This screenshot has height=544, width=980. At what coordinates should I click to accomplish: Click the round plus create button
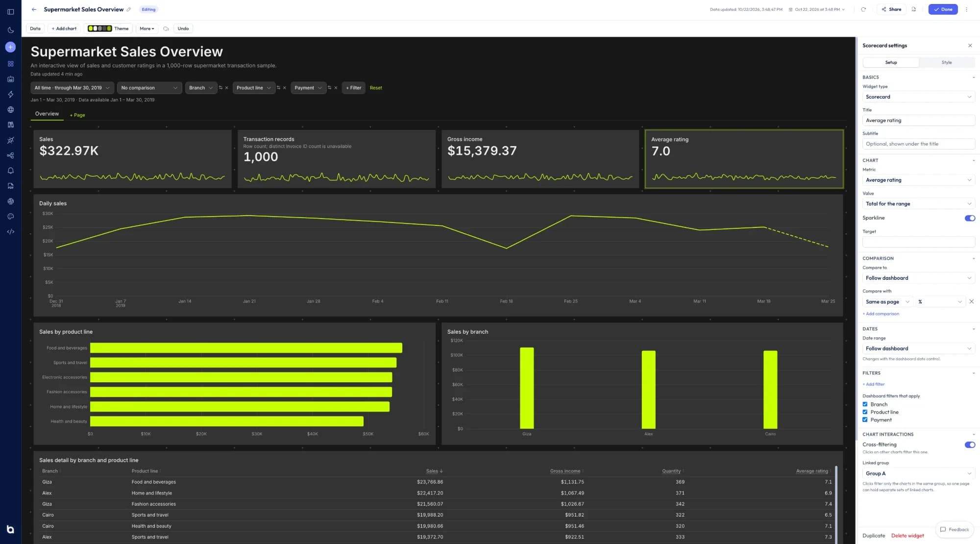(x=10, y=47)
